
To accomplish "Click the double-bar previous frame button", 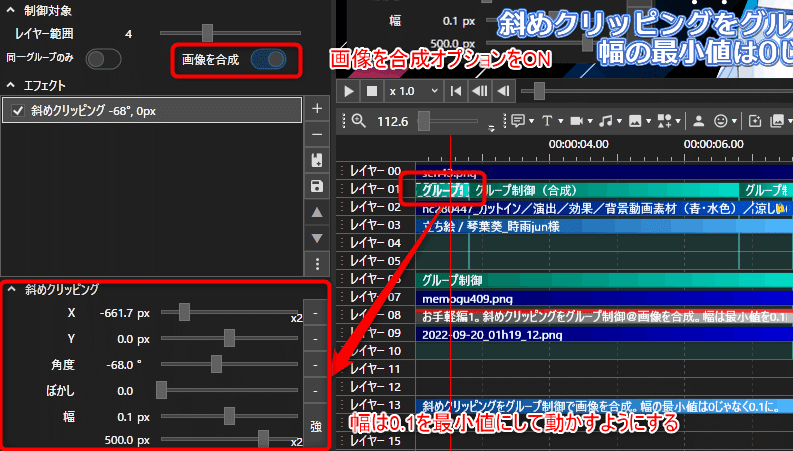I will coord(479,92).
